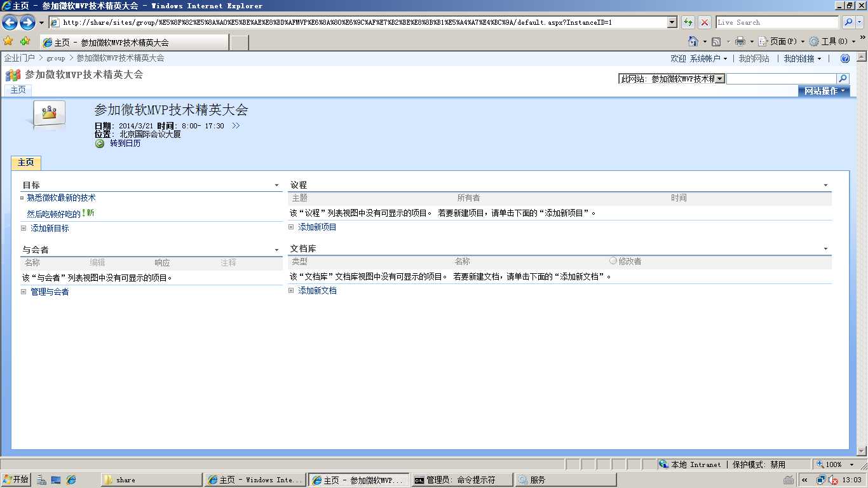Open the 然后吃顿好吃的 objective

point(54,214)
